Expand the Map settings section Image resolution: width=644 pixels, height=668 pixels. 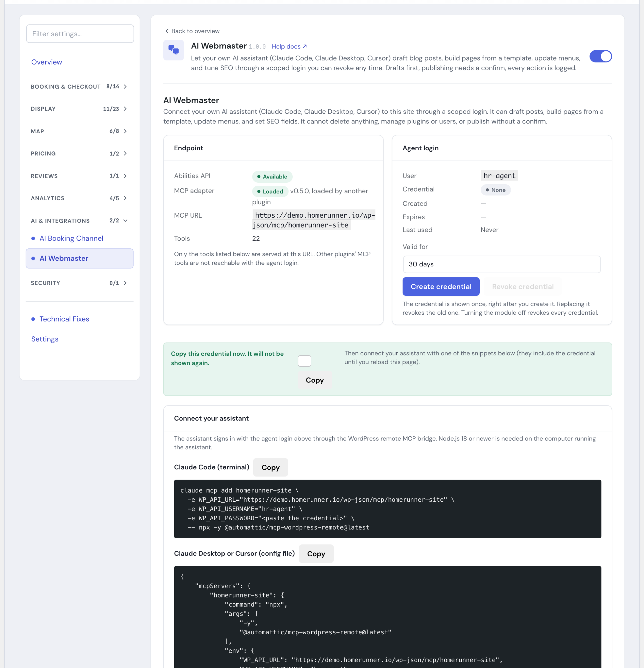(79, 131)
